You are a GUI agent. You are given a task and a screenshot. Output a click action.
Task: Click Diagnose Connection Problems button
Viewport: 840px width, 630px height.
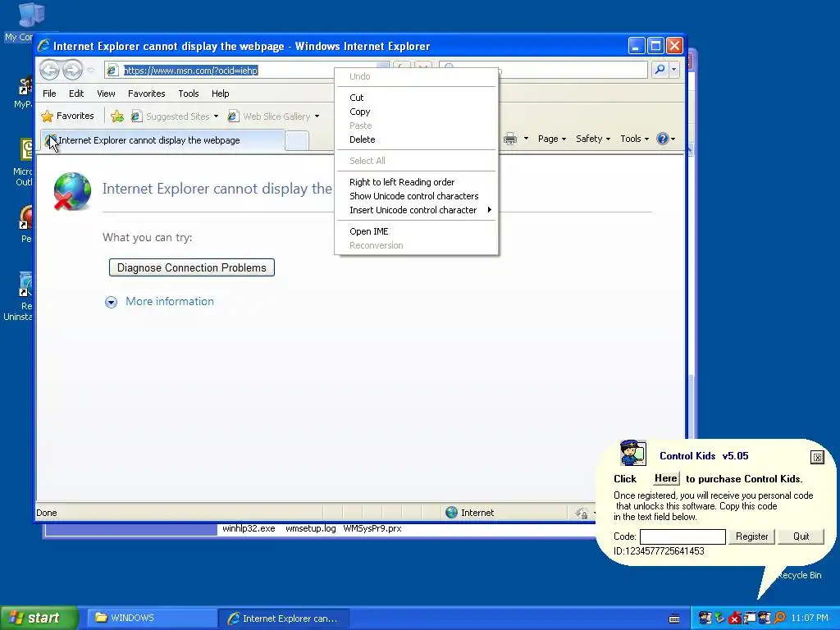click(192, 267)
